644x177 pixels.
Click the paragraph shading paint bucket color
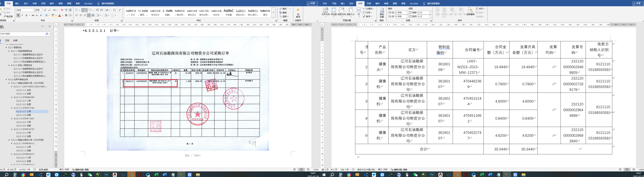(106, 15)
